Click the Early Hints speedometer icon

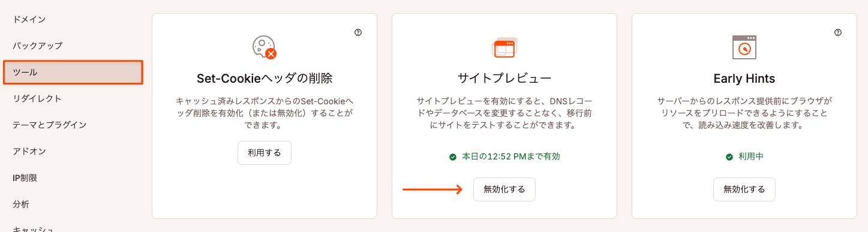744,47
